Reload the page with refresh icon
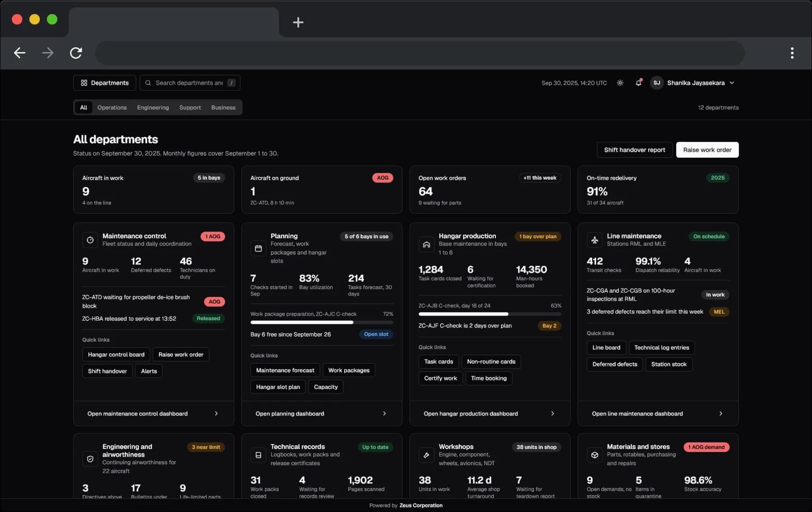Screen dimensions: 812x512 coord(76,53)
